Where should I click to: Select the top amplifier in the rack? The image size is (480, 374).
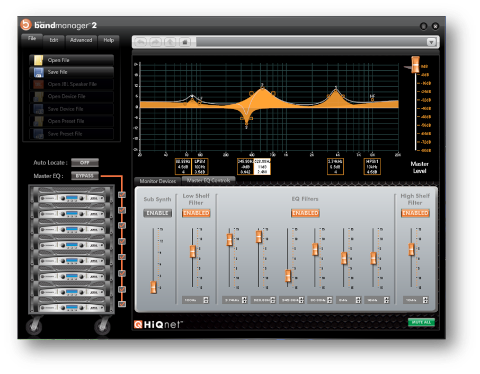[x=71, y=196]
